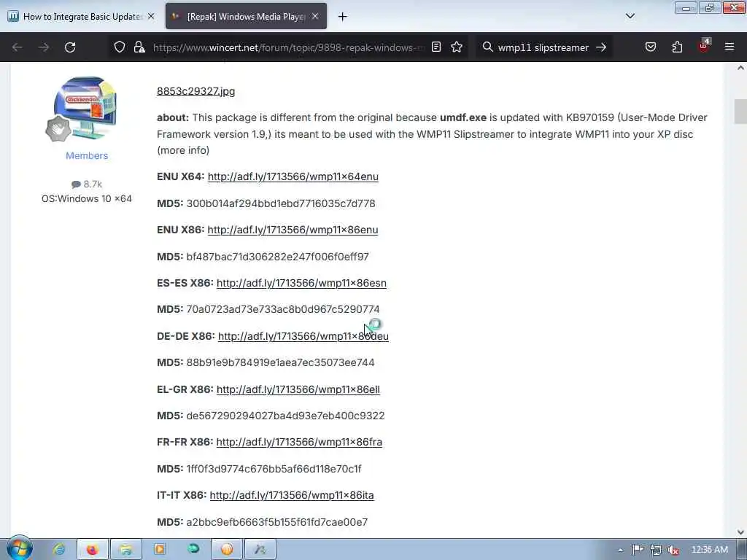Screen dimensions: 747x560
Task: Open Action Center flag icon
Action: (638, 550)
